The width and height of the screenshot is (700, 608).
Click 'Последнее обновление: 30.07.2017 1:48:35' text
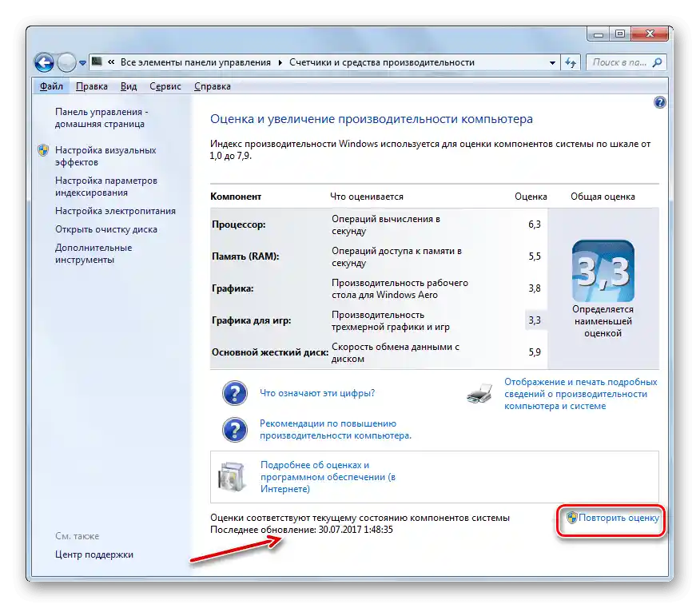coord(301,530)
